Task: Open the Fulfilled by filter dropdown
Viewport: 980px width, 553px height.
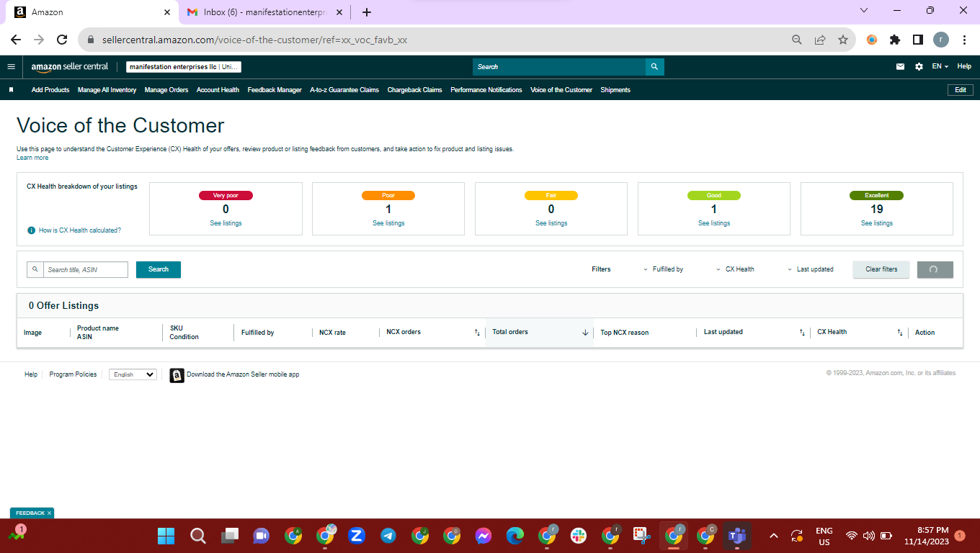Action: tap(663, 269)
